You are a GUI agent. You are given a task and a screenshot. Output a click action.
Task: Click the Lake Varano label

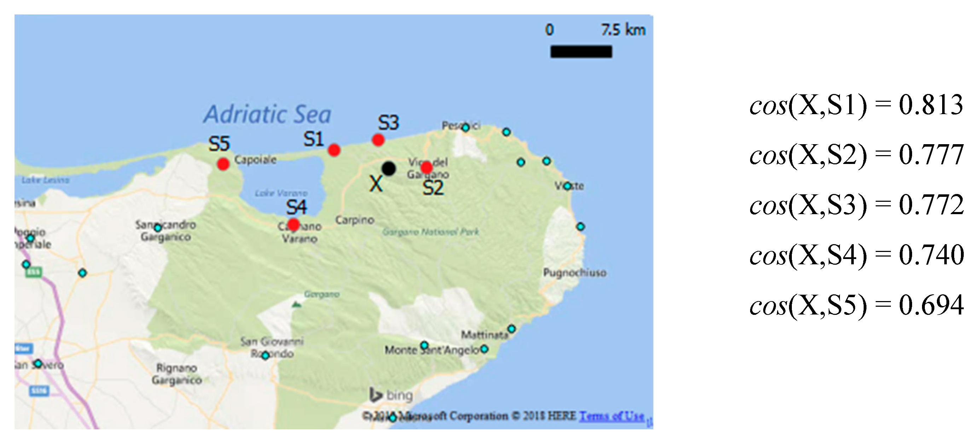(281, 193)
